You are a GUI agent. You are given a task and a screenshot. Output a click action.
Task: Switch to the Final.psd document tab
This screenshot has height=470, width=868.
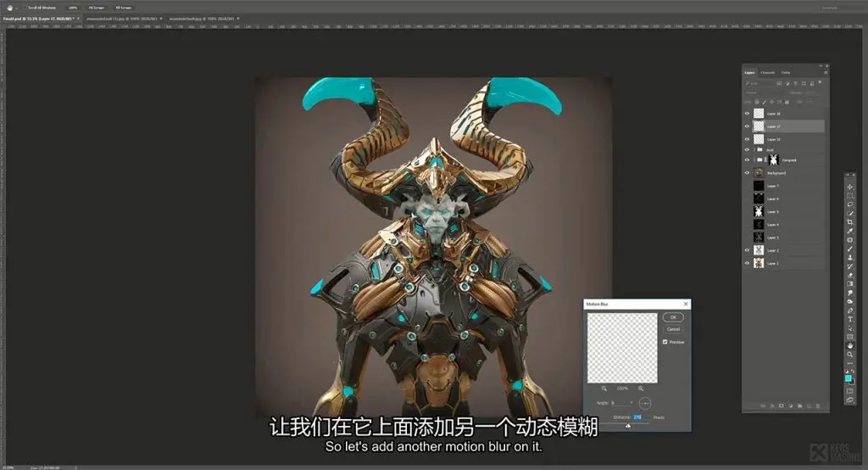point(39,19)
